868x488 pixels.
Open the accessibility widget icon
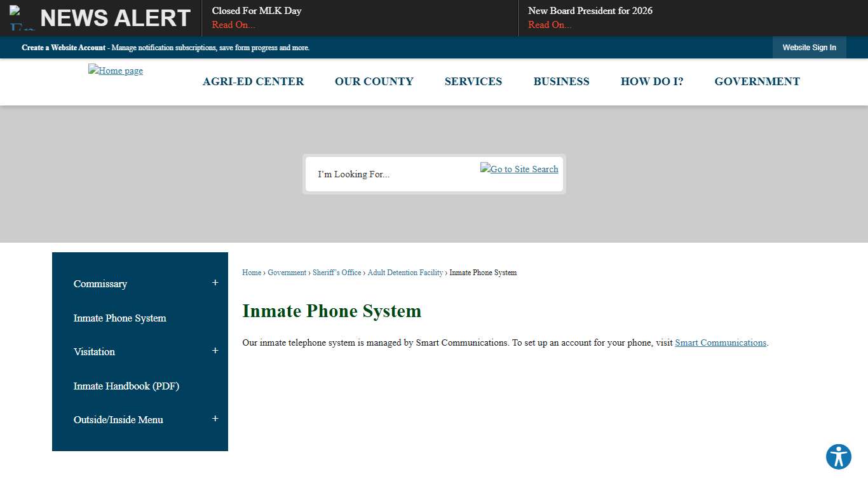click(x=838, y=456)
